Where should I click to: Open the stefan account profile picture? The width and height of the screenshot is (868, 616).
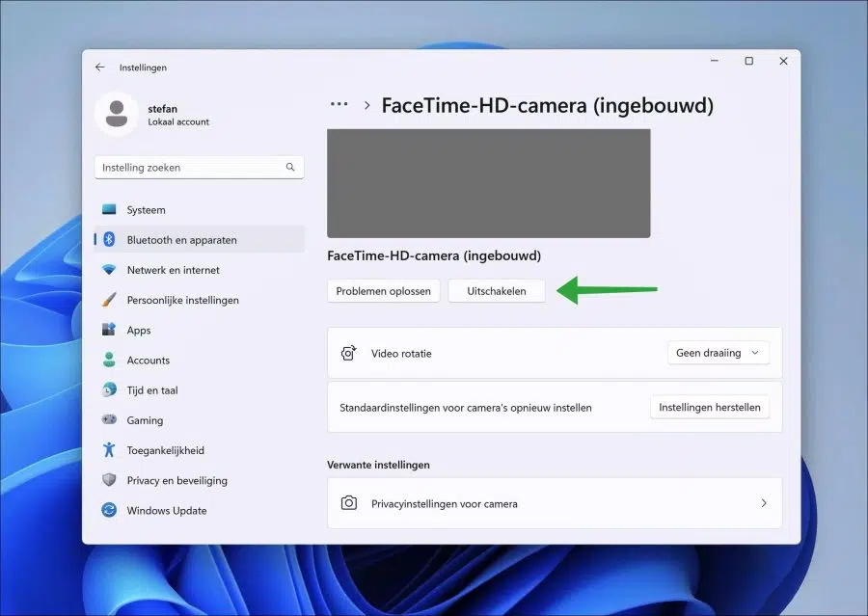[x=117, y=114]
